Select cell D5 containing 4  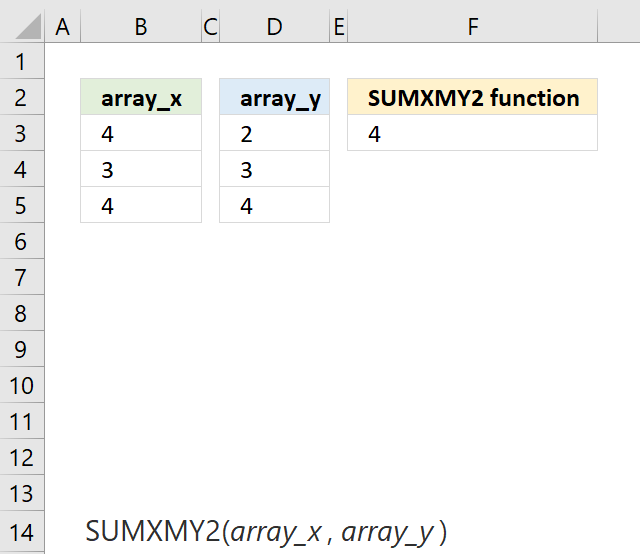(x=274, y=205)
